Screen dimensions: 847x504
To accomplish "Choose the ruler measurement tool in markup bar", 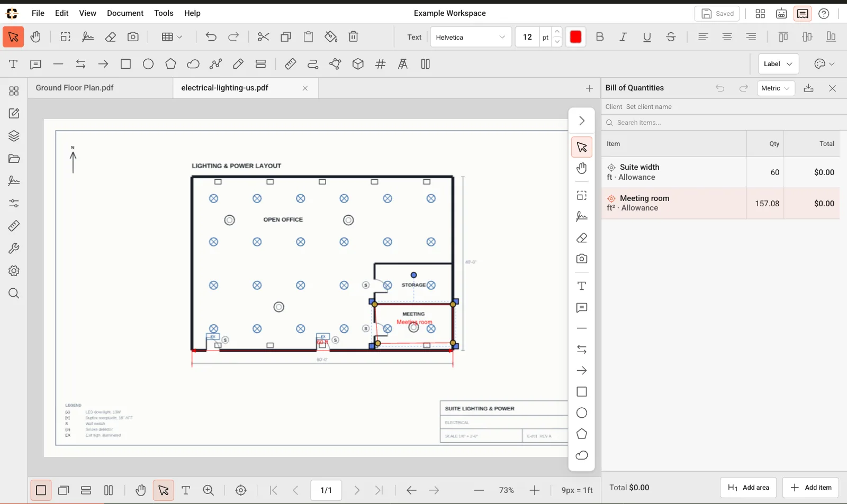I will coord(290,64).
